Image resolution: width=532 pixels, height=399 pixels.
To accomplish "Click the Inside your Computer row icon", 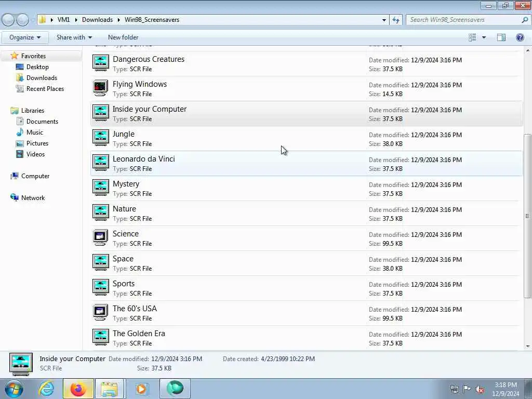I will [x=101, y=113].
